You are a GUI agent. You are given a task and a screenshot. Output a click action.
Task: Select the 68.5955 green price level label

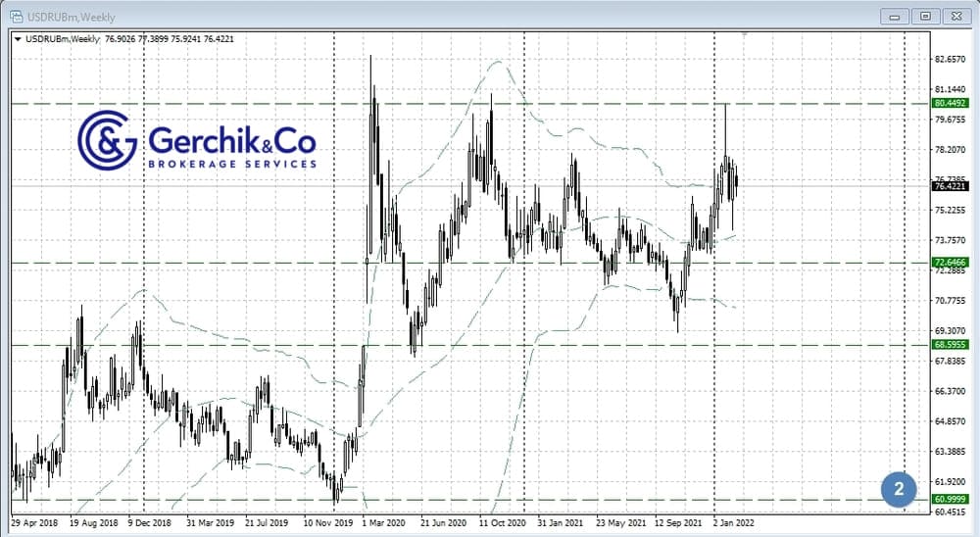click(x=952, y=345)
